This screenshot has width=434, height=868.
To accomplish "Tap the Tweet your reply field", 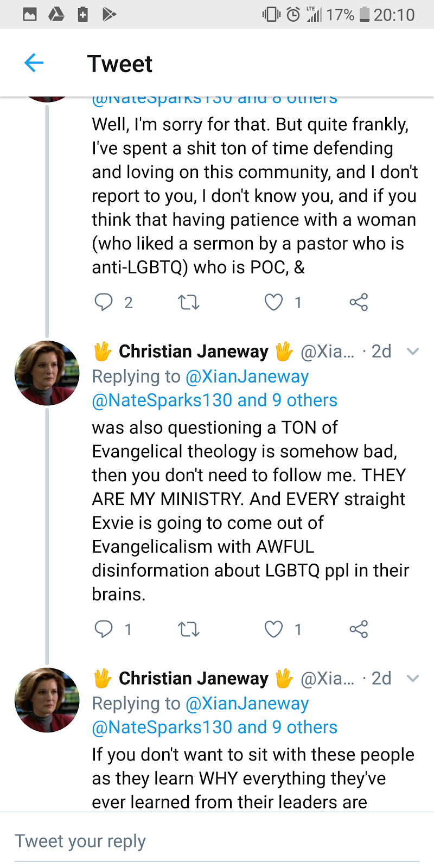I will pyautogui.click(x=217, y=841).
